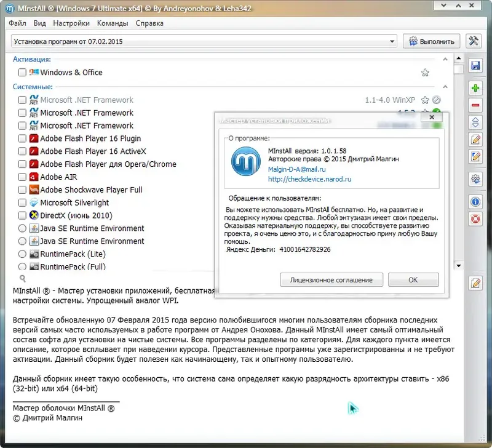
Task: Click the star next to Windows & Office
Action: (425, 73)
